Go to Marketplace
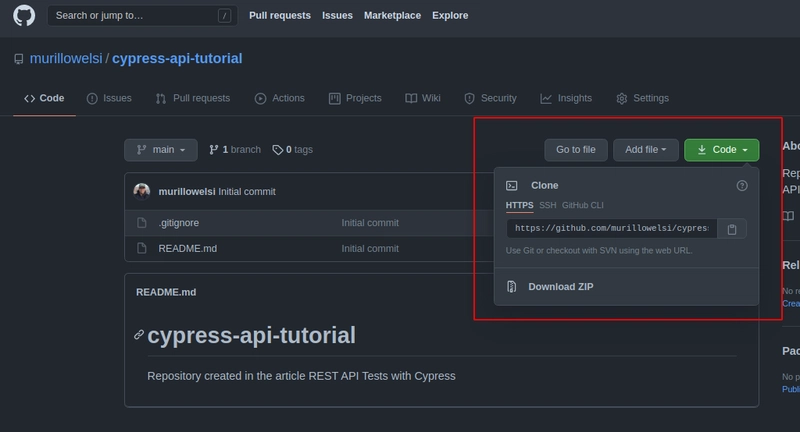 click(392, 15)
